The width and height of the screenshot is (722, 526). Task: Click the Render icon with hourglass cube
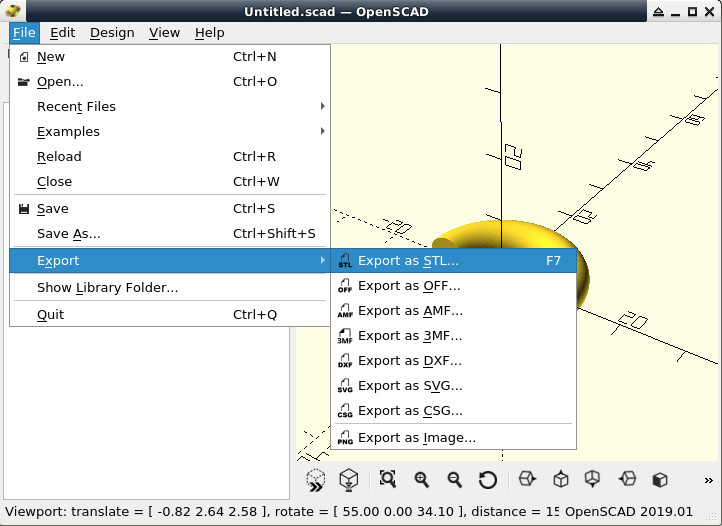click(x=349, y=480)
